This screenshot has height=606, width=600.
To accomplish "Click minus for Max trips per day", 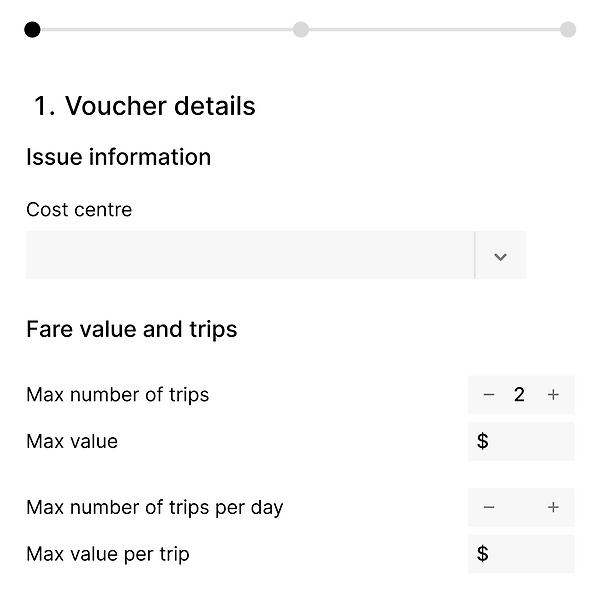I will point(489,508).
